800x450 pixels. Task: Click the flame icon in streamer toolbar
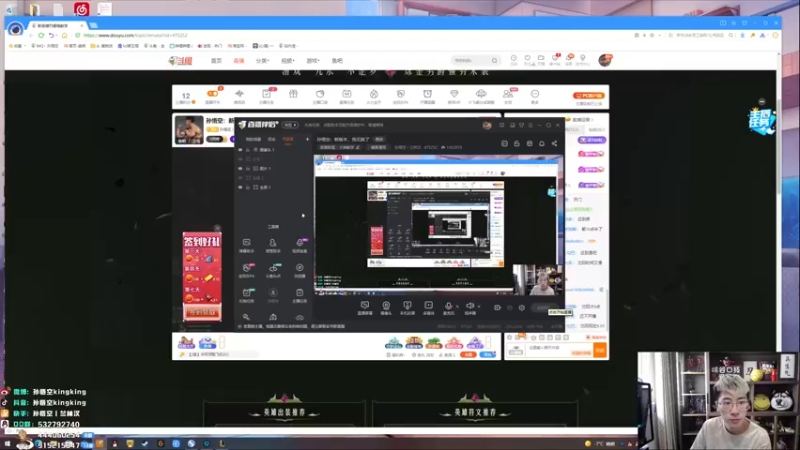pos(373,94)
